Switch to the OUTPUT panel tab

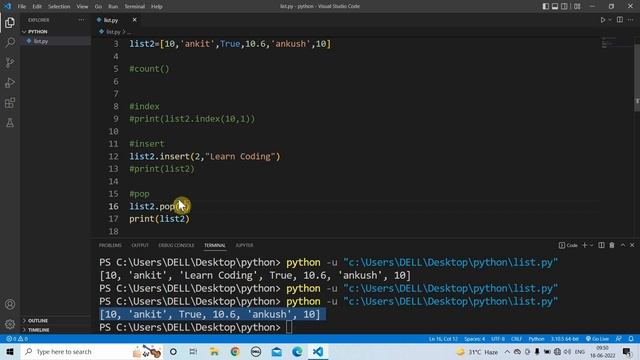pos(140,245)
